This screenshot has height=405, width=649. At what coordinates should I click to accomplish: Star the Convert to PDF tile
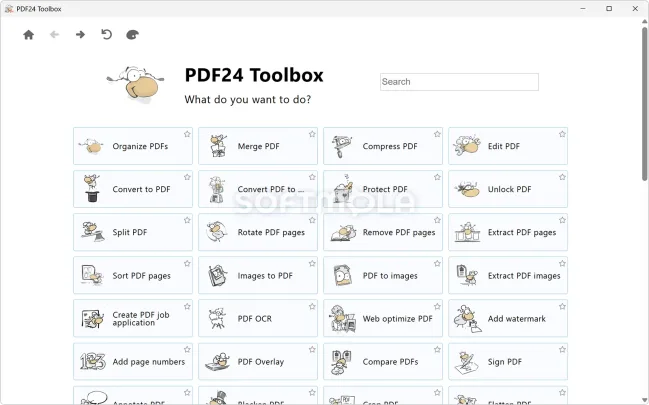point(187,177)
